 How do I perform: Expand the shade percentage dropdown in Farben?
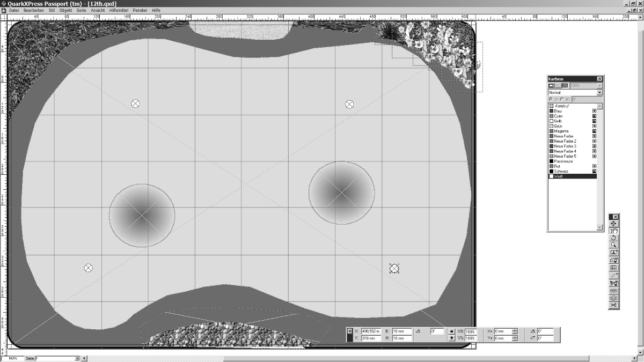[x=599, y=86]
